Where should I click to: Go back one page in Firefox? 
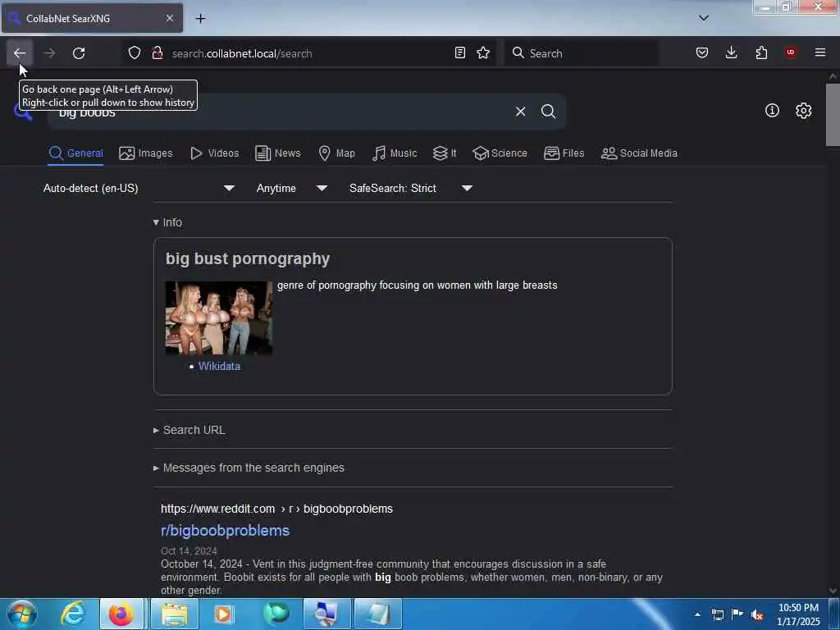coord(20,53)
